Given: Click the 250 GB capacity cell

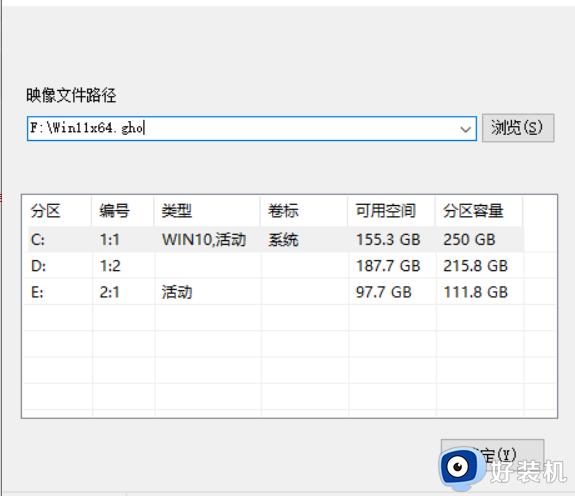Looking at the screenshot, I should pos(469,240).
